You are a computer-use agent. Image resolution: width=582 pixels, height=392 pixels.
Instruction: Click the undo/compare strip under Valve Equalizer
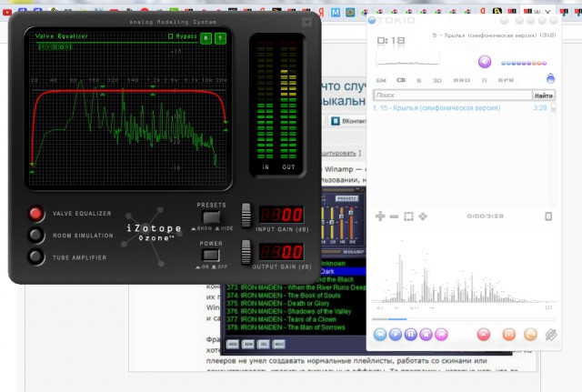55,46
